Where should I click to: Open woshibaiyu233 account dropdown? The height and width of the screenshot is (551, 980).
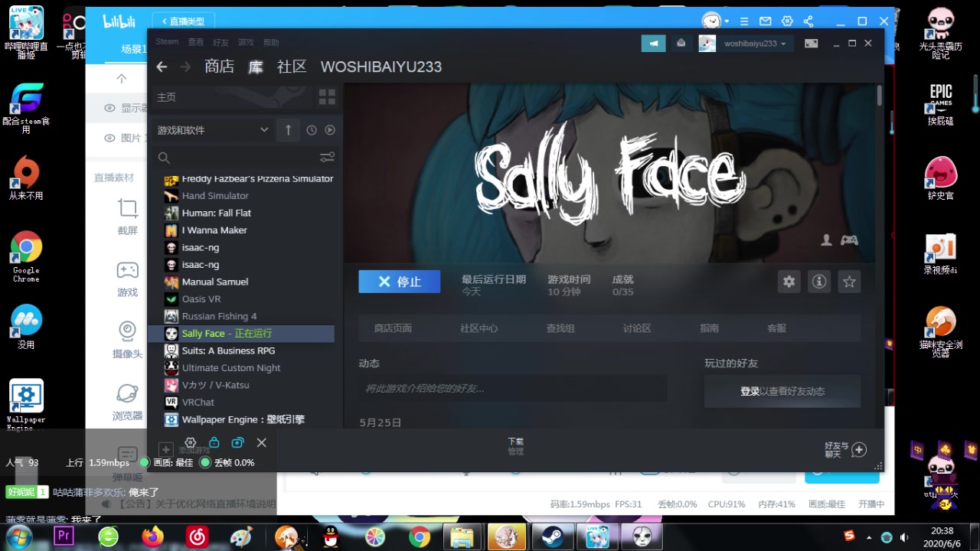coord(755,44)
